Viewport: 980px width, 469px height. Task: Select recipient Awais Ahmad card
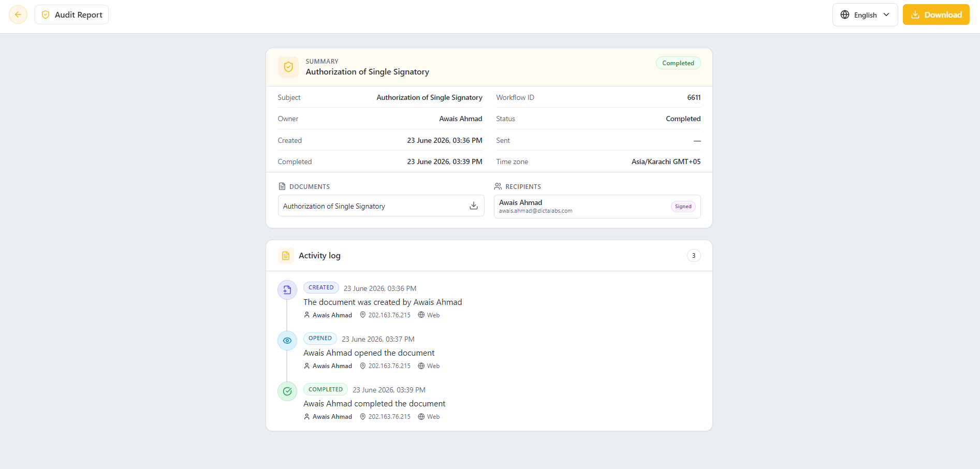tap(597, 207)
